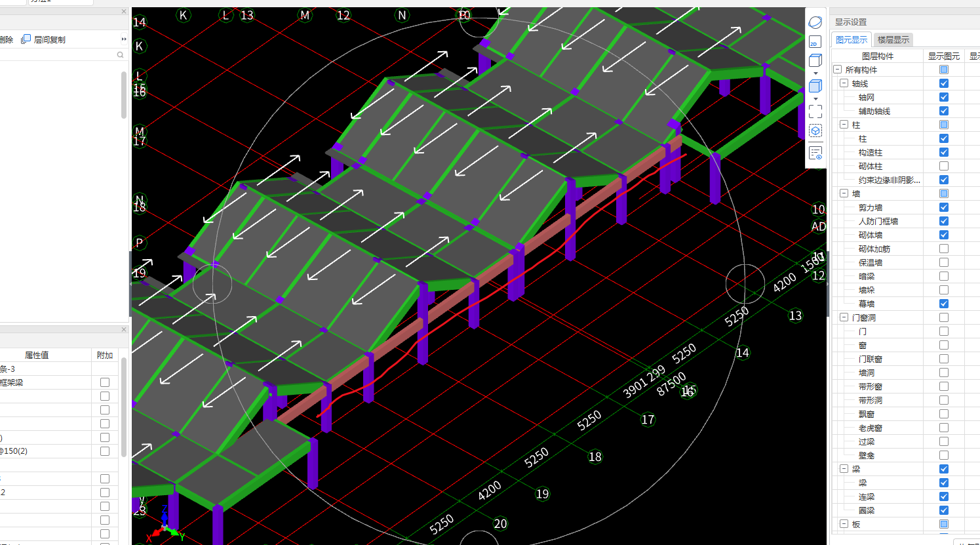Collapse the 墙 tree group
Image resolution: width=980 pixels, height=545 pixels.
(844, 193)
